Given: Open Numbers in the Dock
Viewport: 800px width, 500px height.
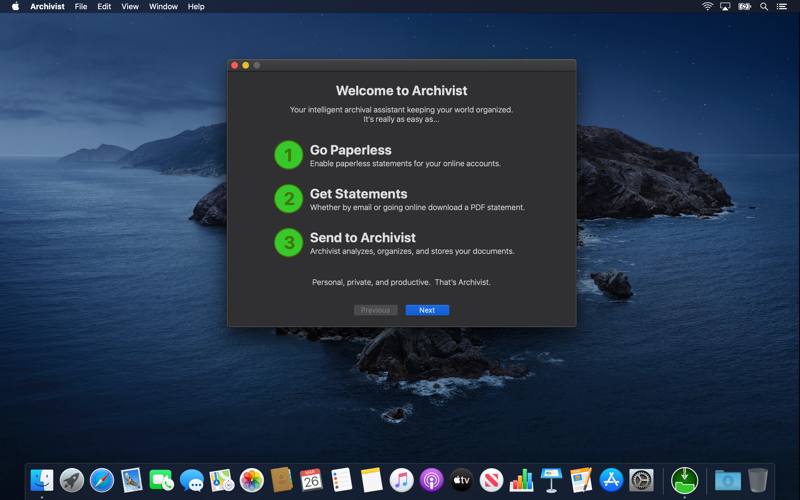Looking at the screenshot, I should [521, 480].
